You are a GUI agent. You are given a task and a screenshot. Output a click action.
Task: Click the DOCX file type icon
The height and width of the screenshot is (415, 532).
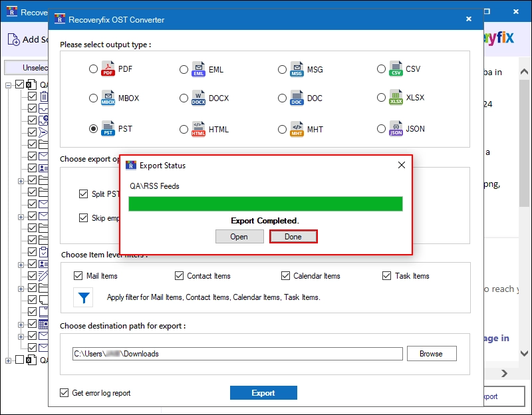[x=198, y=98]
